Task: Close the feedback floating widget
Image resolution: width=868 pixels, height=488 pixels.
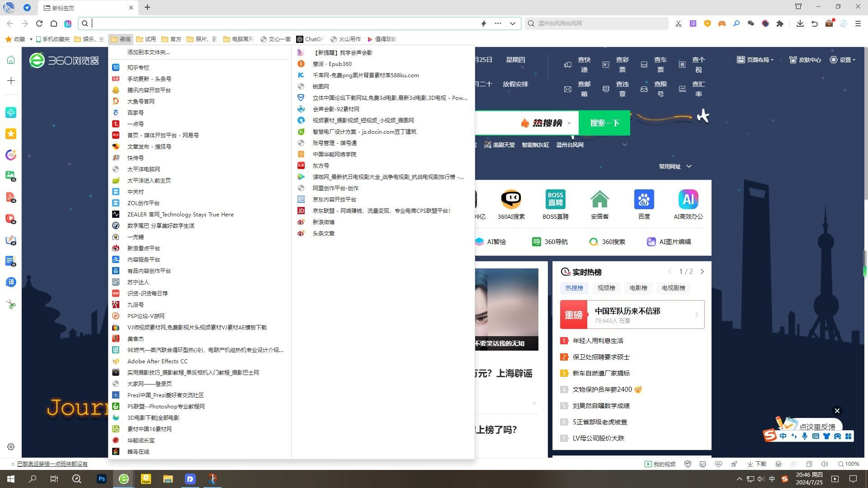Action: coord(837,411)
